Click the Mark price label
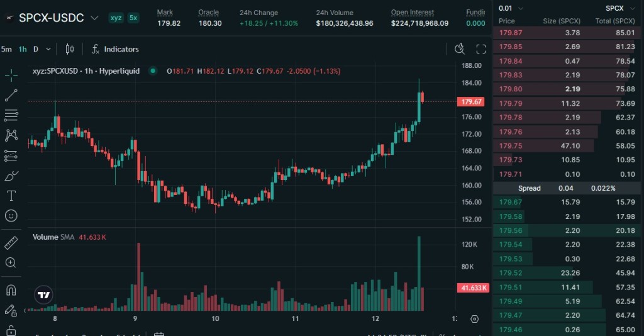 (165, 13)
